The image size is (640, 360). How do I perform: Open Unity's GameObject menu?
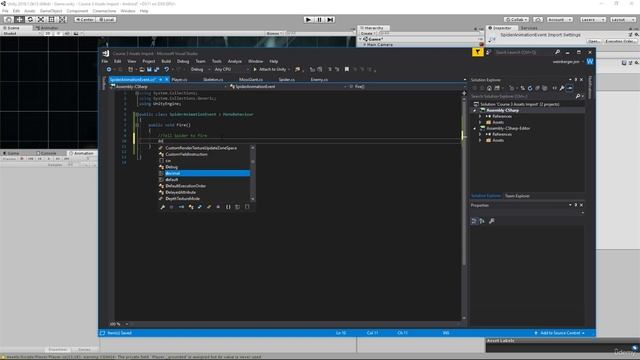click(51, 11)
